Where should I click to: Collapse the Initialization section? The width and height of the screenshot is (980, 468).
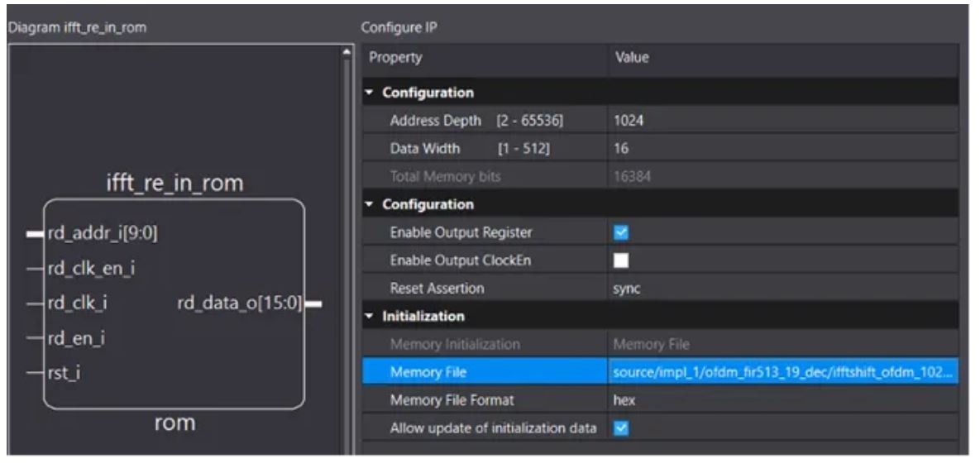pos(370,316)
